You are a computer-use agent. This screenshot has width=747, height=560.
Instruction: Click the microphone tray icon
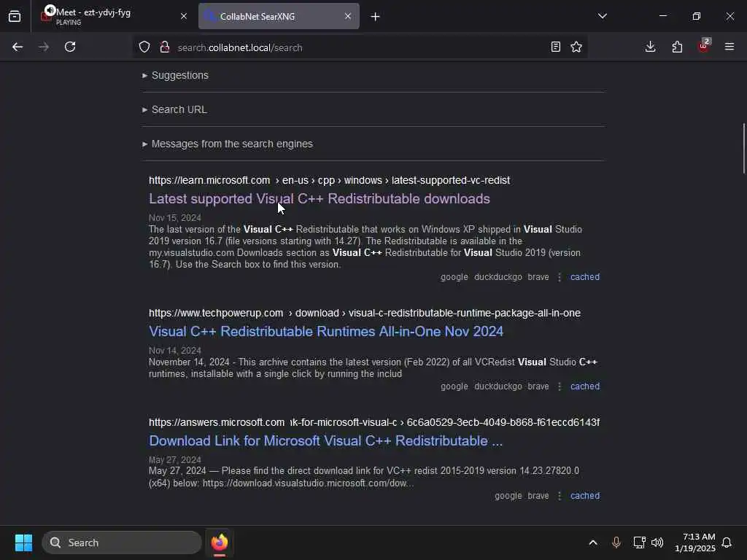616,542
